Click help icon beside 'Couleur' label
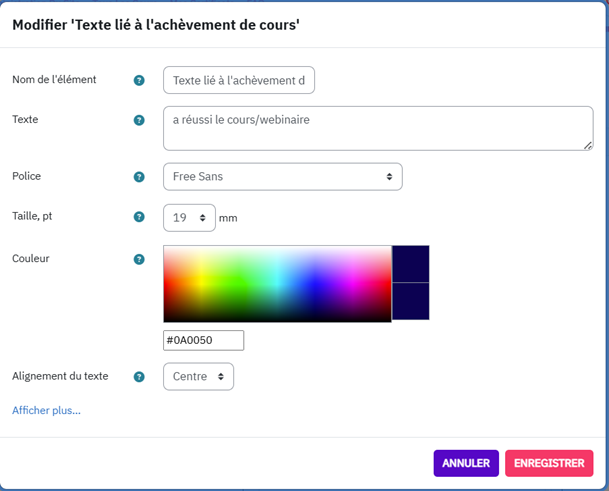Image resolution: width=609 pixels, height=491 pixels. pyautogui.click(x=139, y=259)
